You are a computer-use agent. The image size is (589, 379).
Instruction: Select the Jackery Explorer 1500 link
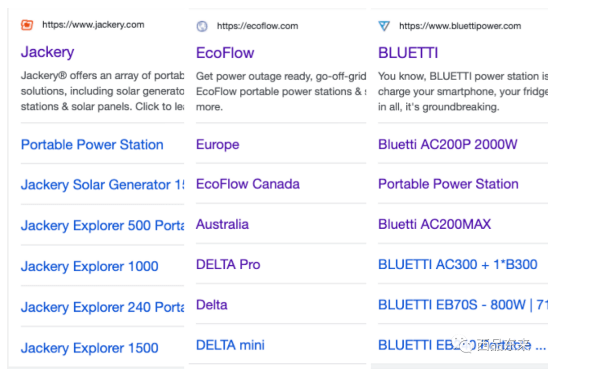89,348
